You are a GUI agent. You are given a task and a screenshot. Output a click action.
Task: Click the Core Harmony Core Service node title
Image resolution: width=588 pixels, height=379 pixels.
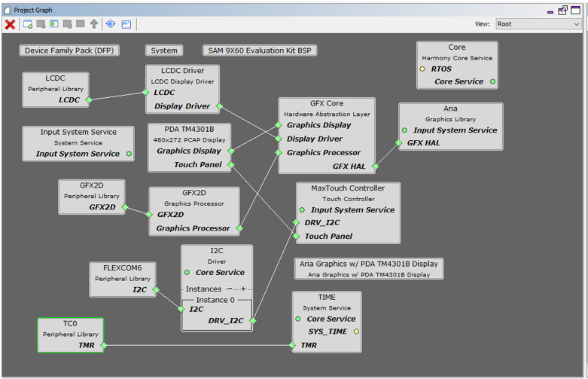click(x=457, y=47)
